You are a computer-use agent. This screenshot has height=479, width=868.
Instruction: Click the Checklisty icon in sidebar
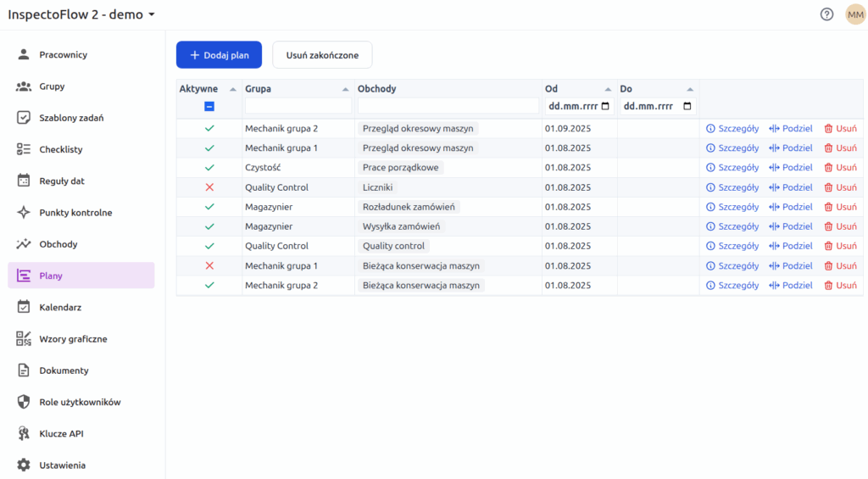point(24,149)
